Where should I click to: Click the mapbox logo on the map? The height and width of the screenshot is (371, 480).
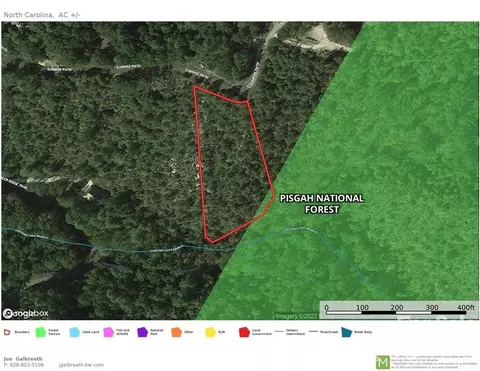26,313
